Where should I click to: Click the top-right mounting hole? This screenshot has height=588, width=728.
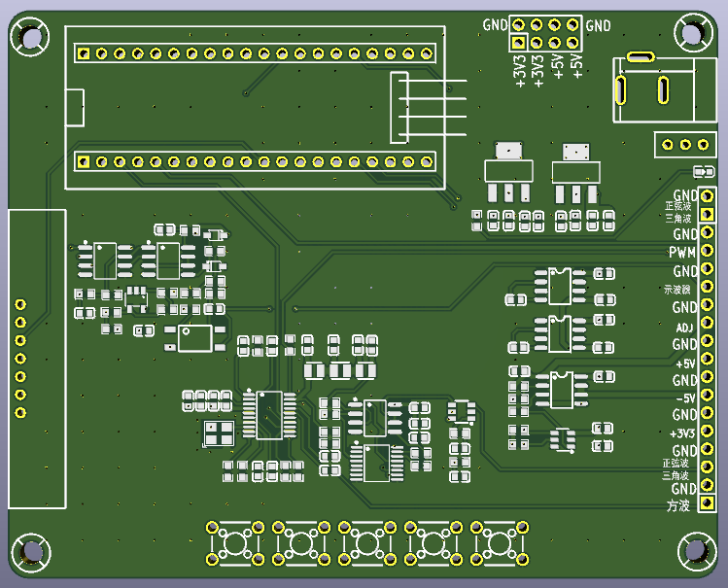693,33
